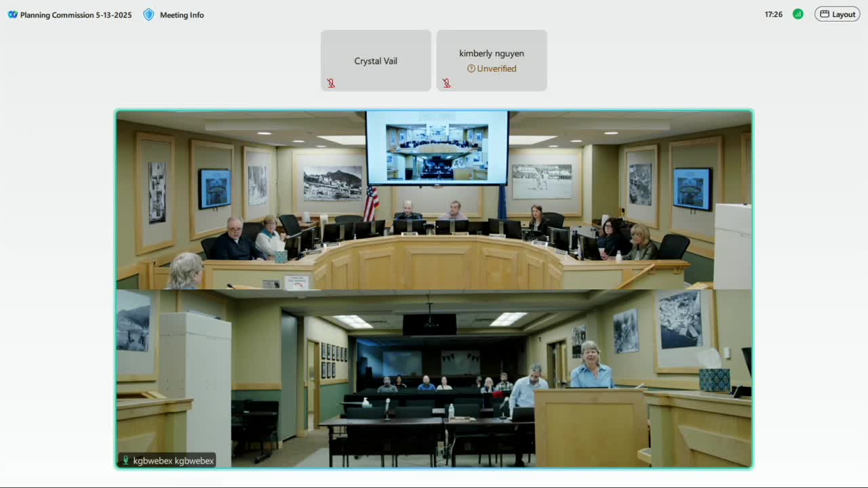Select Crystal Vail participant tile

376,60
